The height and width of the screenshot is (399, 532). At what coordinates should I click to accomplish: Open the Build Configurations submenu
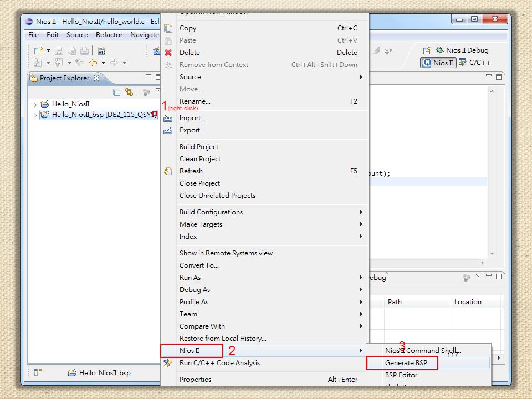click(265, 212)
